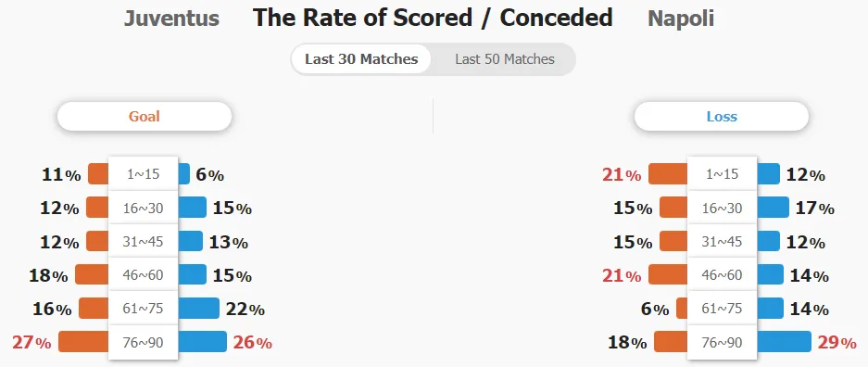The image size is (868, 367).
Task: Click the Napoli 26% blue goal bar
Action: [202, 342]
